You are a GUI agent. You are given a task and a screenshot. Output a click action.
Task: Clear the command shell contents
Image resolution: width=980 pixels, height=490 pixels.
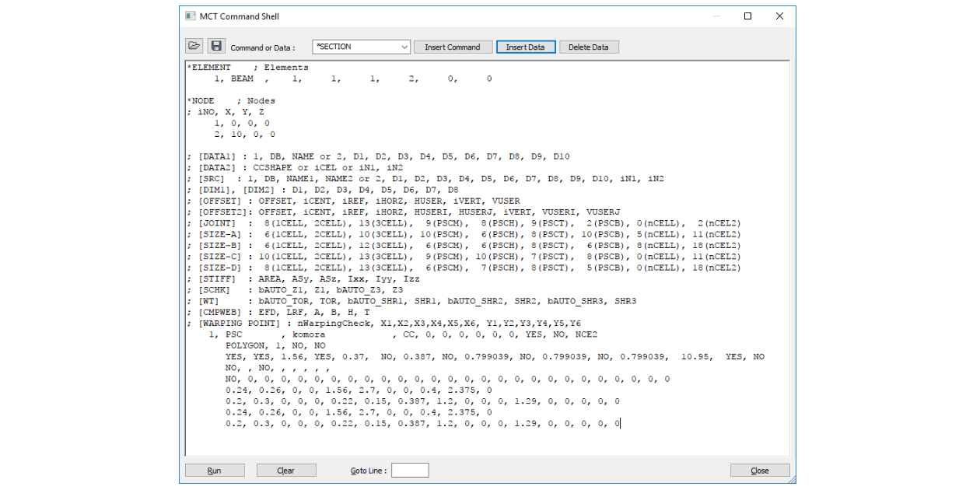286,471
